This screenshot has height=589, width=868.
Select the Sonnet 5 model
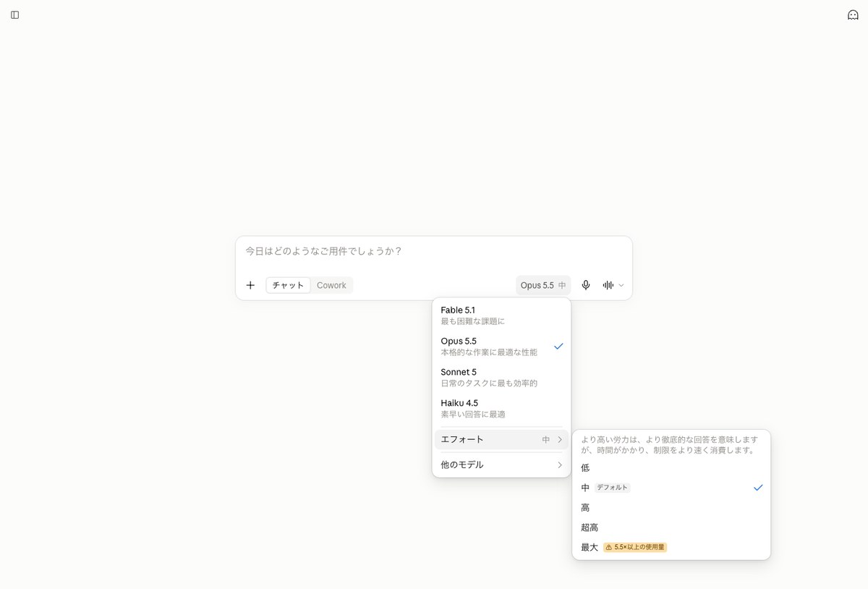point(501,377)
